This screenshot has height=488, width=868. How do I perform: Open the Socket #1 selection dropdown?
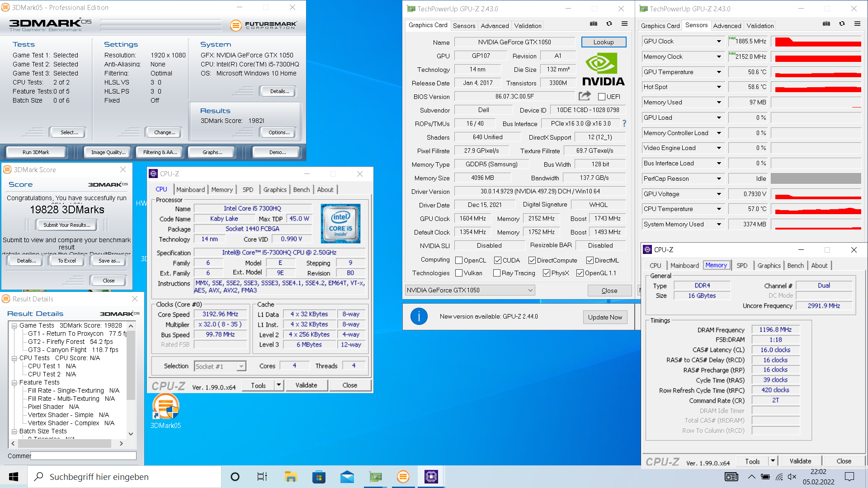pos(220,366)
